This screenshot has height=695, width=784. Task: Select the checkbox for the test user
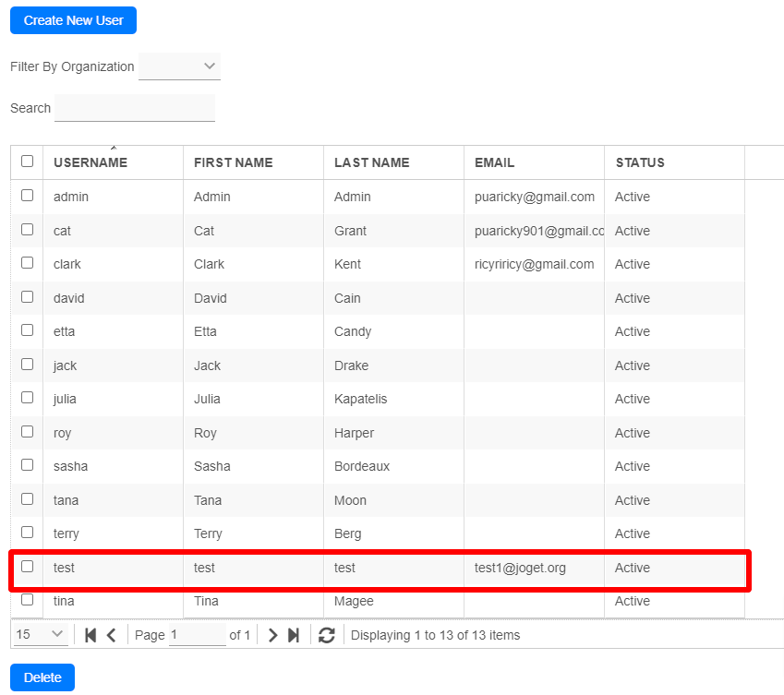tap(27, 567)
